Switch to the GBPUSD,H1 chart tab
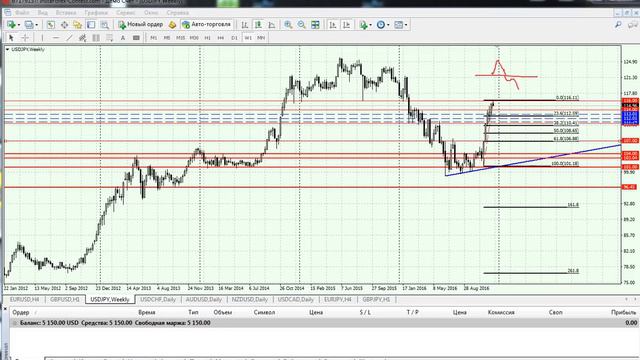The width and height of the screenshot is (640, 360). pyautogui.click(x=64, y=299)
